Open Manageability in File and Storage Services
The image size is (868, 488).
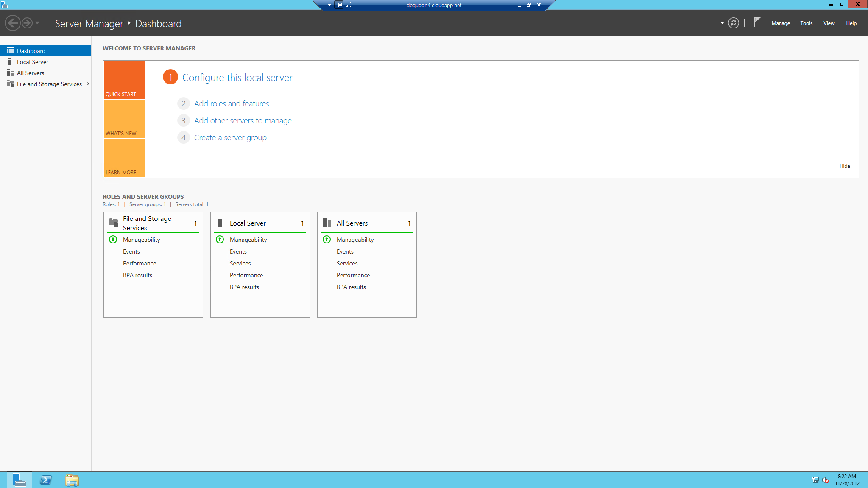point(142,240)
